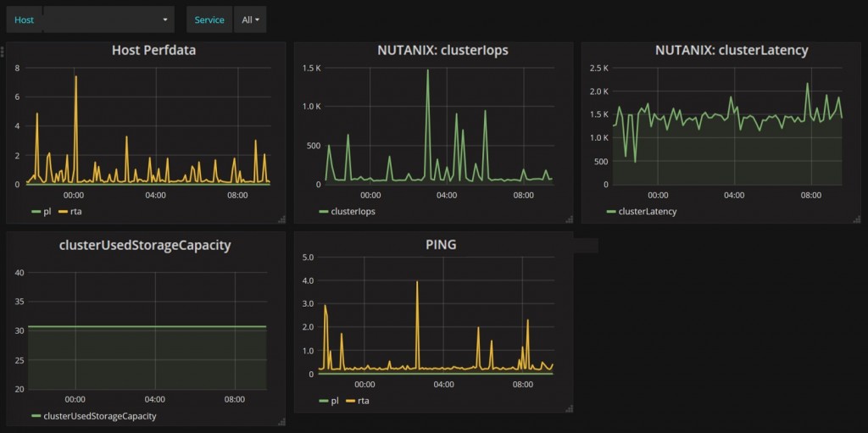Open the NUTANIX: clusterIops panel title menu
Image resolution: width=868 pixels, height=433 pixels.
click(442, 50)
